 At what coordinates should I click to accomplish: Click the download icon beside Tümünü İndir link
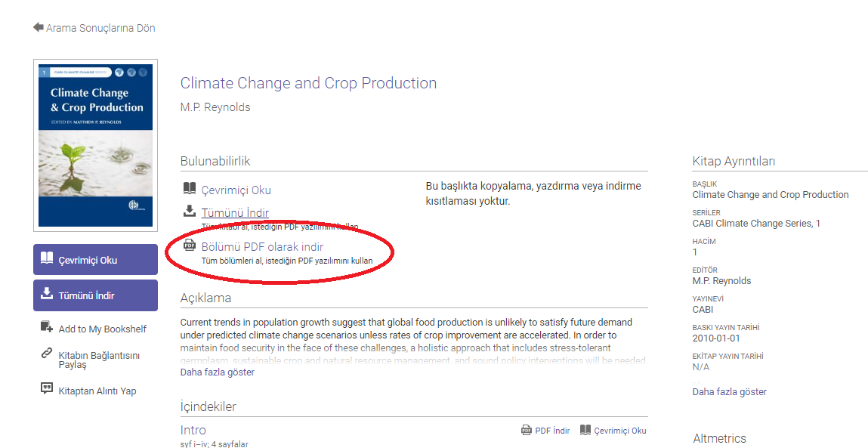[x=190, y=212]
